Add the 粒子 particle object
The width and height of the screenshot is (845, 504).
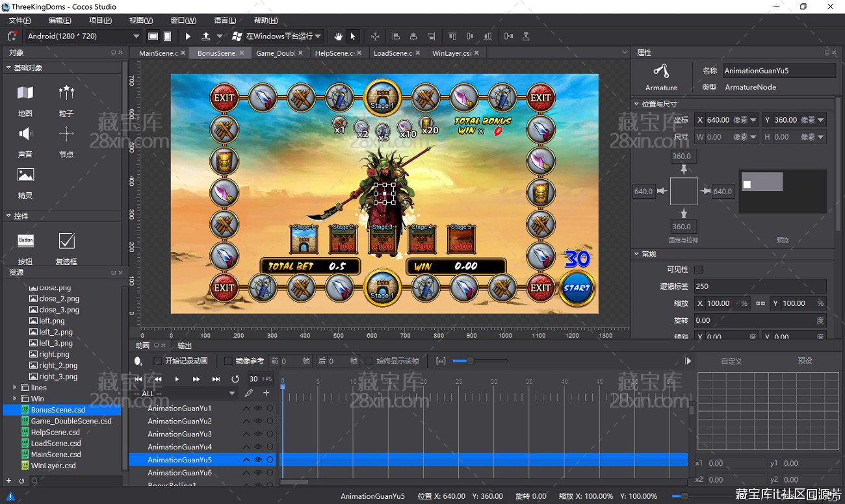pyautogui.click(x=66, y=101)
